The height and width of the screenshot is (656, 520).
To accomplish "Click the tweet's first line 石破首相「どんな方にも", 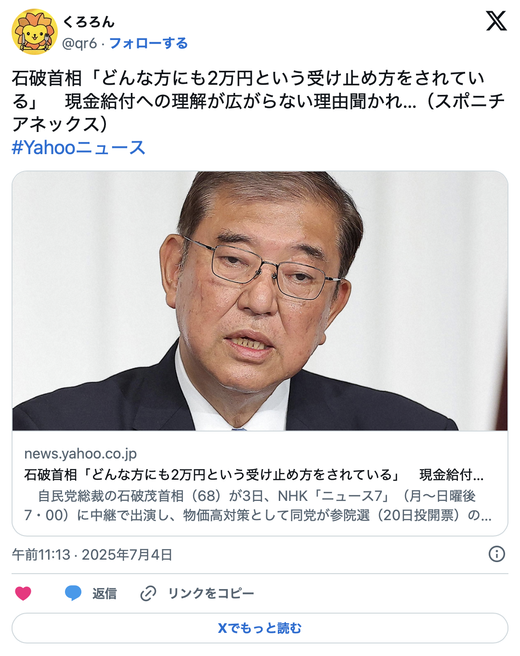I will [248, 78].
